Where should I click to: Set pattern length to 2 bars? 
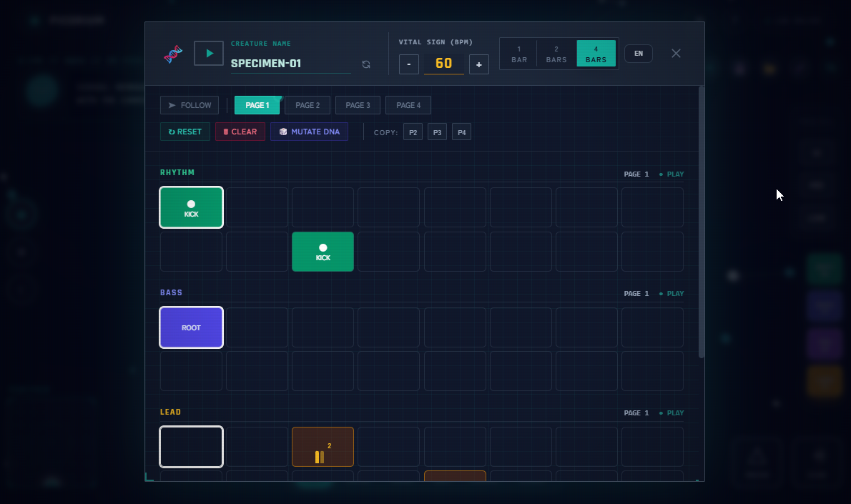click(x=556, y=54)
